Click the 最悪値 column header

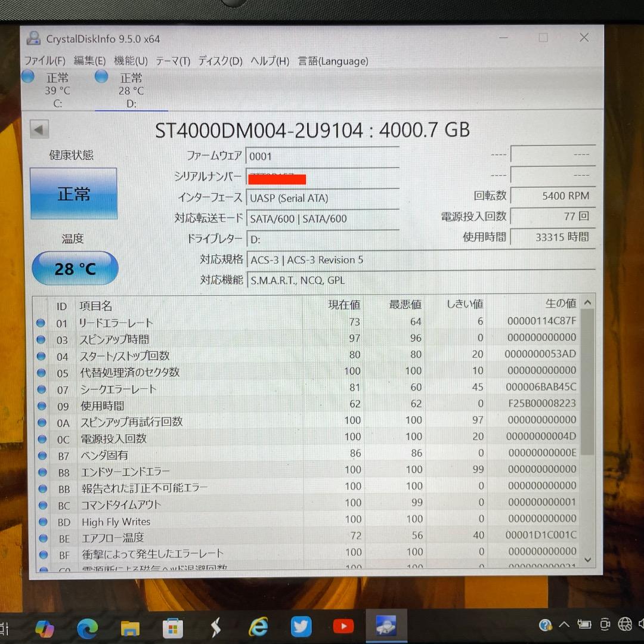click(405, 304)
